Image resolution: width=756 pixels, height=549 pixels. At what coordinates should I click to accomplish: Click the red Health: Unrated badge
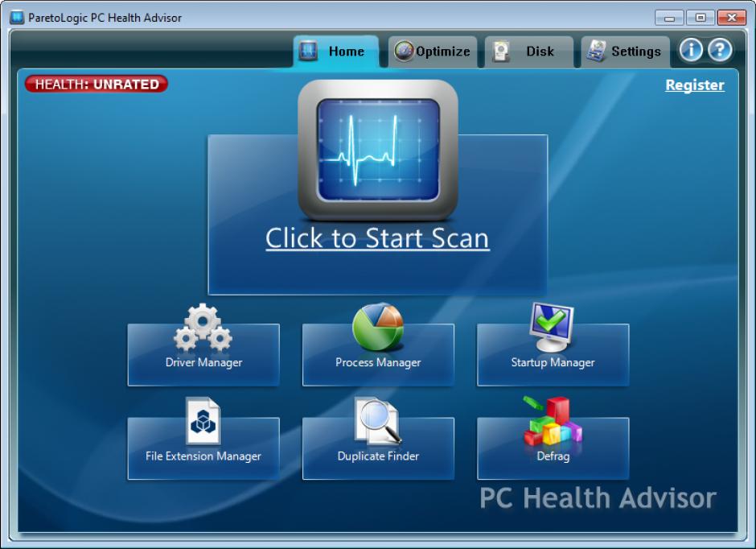(x=97, y=85)
